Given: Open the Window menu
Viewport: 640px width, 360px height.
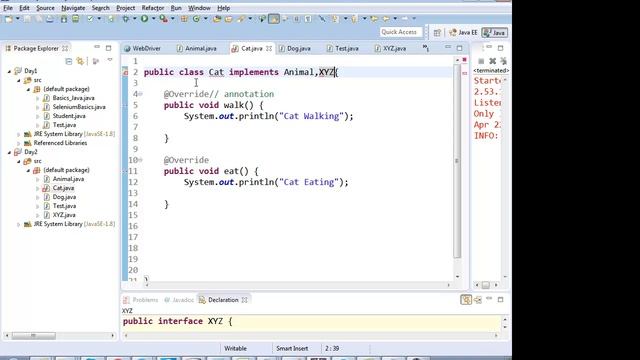Looking at the screenshot, I should [x=199, y=8].
